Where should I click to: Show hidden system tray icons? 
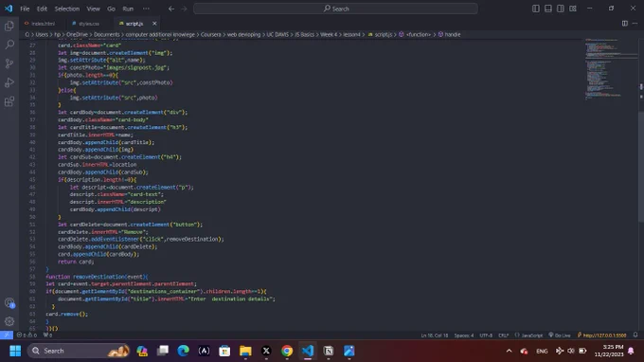[509, 351]
